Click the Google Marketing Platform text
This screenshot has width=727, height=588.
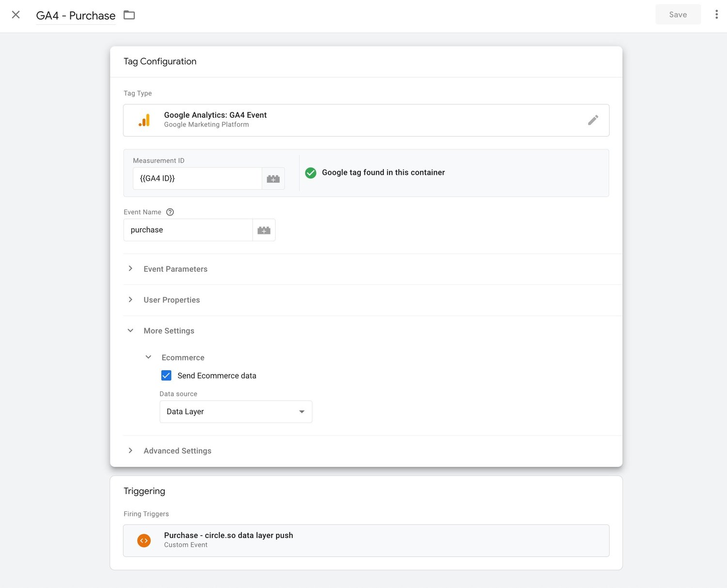point(206,124)
